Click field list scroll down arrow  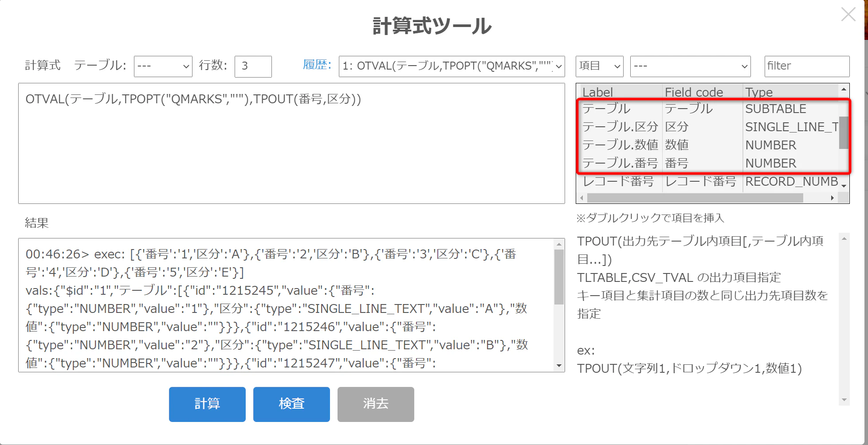pyautogui.click(x=844, y=187)
